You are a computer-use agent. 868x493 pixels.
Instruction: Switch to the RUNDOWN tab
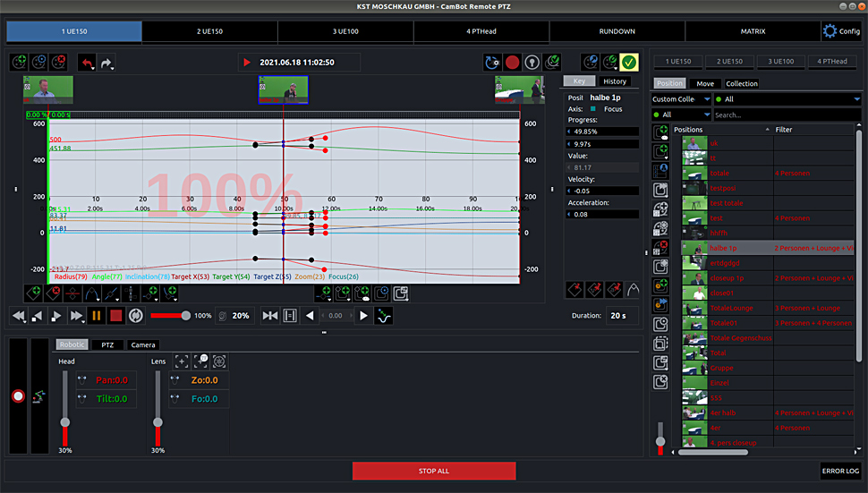(x=617, y=31)
